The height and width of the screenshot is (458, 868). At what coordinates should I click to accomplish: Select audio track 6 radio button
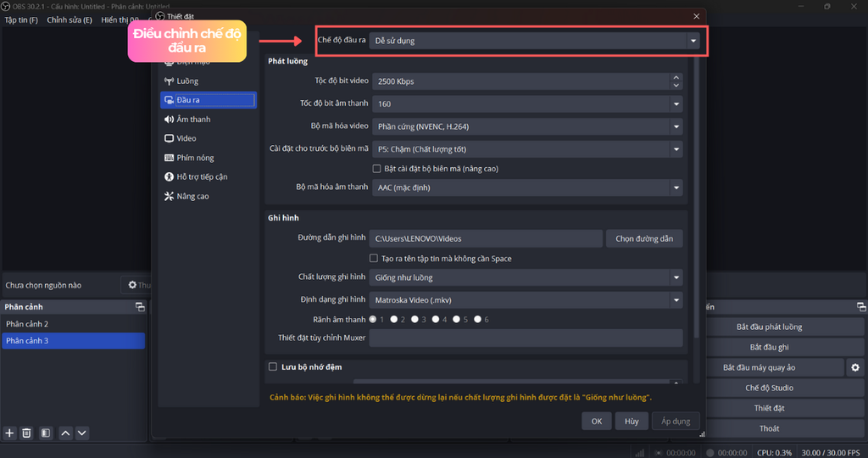click(x=477, y=319)
